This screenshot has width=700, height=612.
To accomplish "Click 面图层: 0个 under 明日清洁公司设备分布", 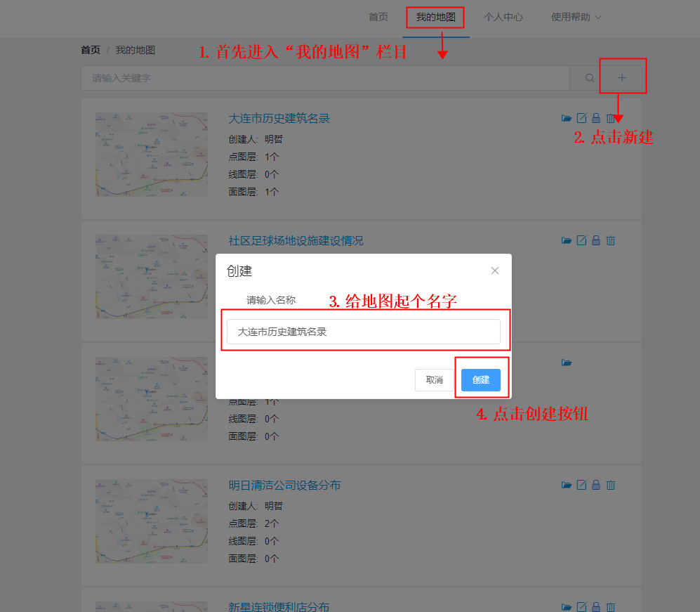I will click(253, 559).
